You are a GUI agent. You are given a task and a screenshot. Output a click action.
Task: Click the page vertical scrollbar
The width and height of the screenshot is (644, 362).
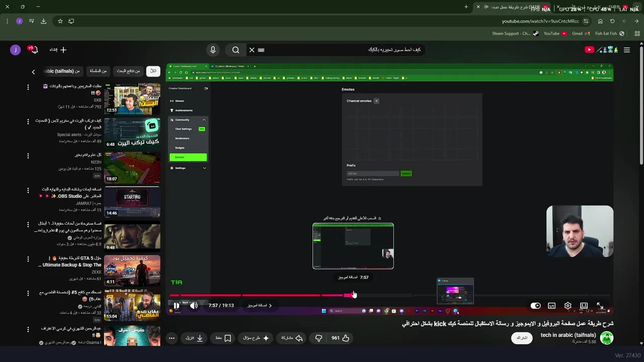(641, 106)
